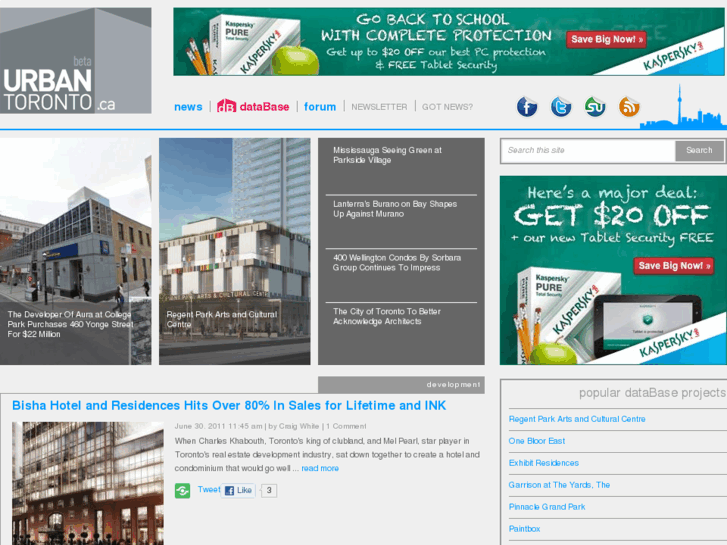727x545 pixels.
Task: Click author Craig White
Action: coord(299,426)
